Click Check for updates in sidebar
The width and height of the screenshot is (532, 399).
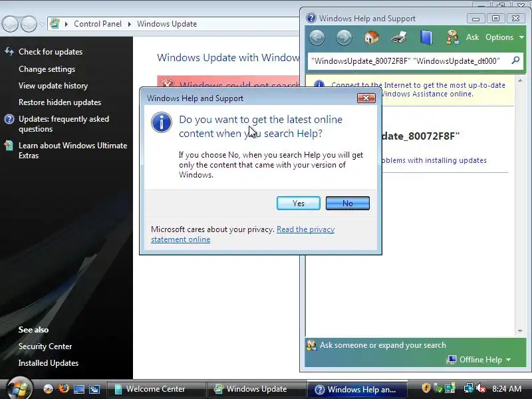click(51, 52)
